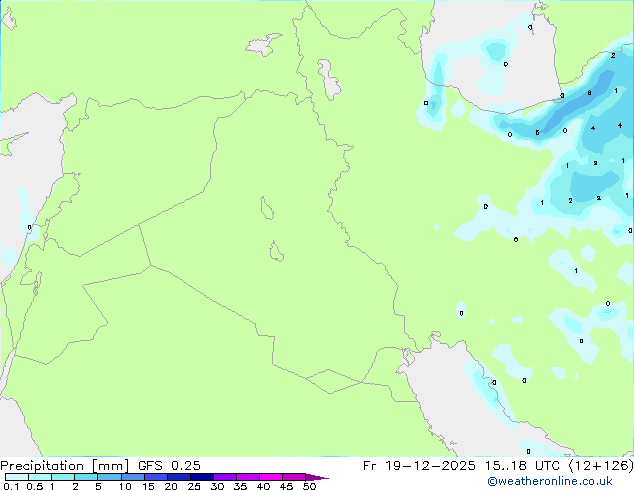Click the over-50 arrow tip of legend

317,477
